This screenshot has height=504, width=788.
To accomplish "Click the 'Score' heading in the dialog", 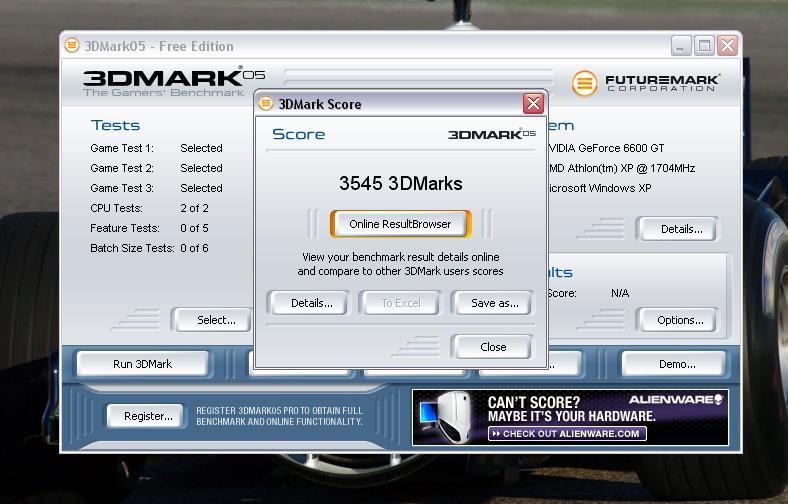I will point(299,134).
